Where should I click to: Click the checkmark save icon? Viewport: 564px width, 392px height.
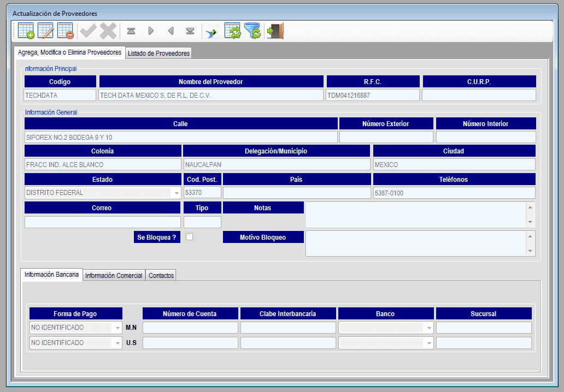click(88, 31)
